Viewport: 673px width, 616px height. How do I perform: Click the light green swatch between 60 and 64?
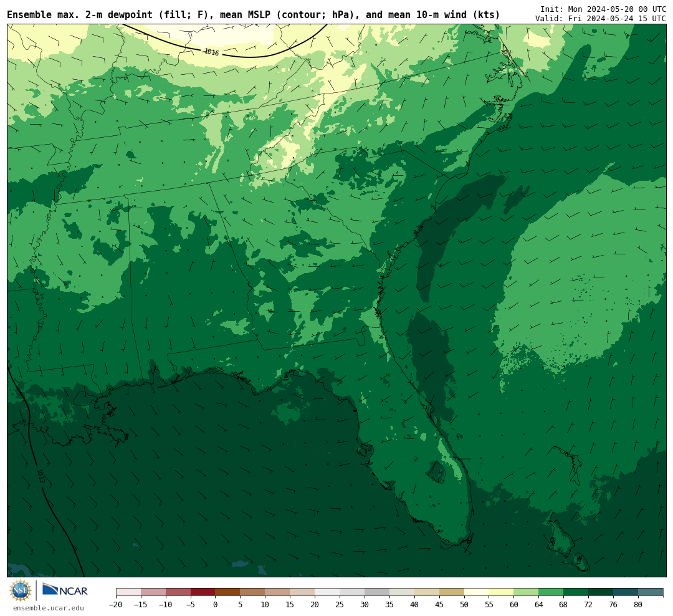pos(526,592)
